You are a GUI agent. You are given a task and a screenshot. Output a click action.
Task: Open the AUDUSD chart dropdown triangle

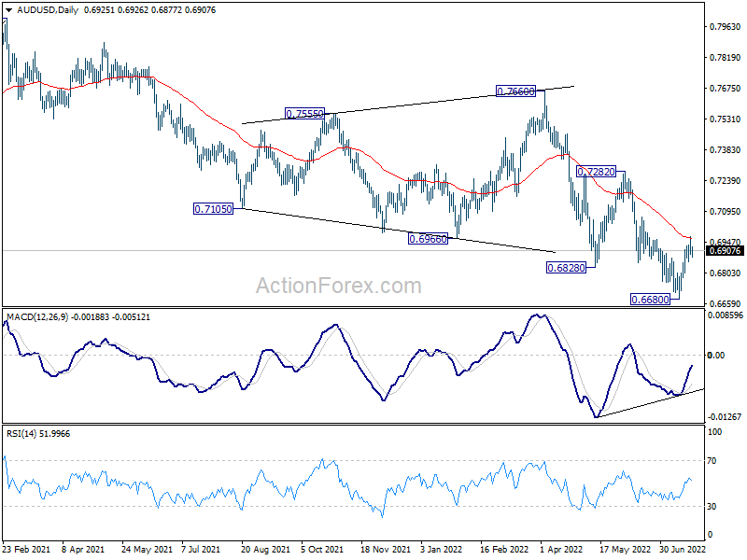pyautogui.click(x=9, y=10)
